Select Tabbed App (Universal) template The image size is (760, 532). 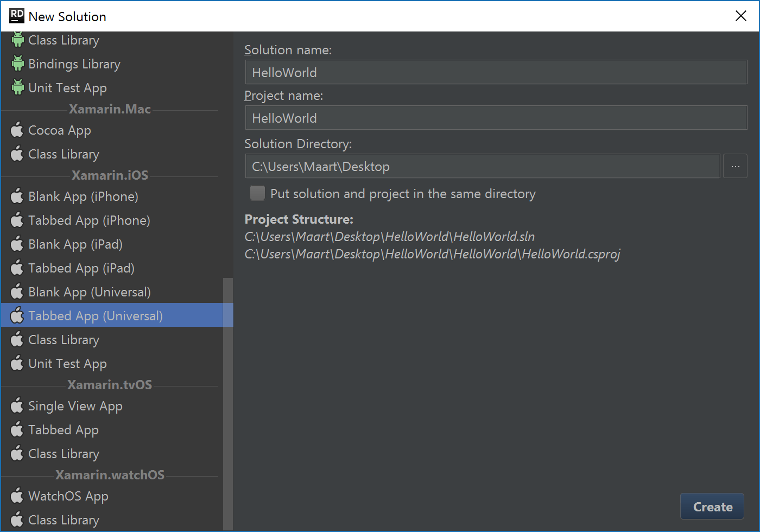(x=117, y=315)
